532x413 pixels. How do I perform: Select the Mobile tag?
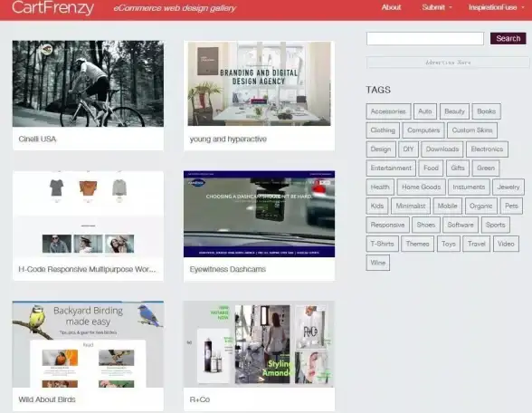(448, 206)
